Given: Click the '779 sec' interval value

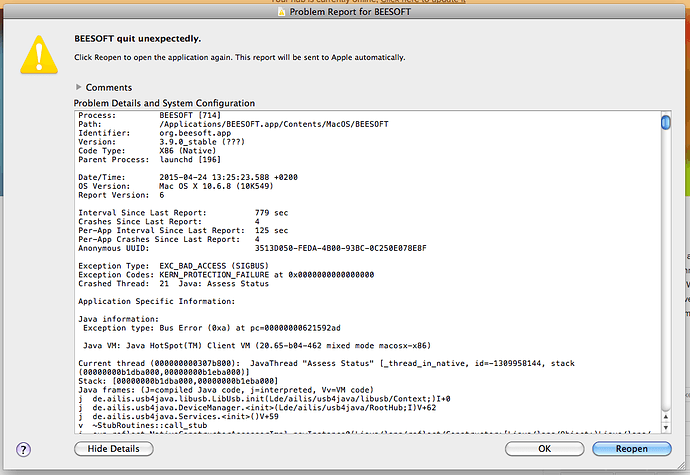Looking at the screenshot, I should 271,213.
